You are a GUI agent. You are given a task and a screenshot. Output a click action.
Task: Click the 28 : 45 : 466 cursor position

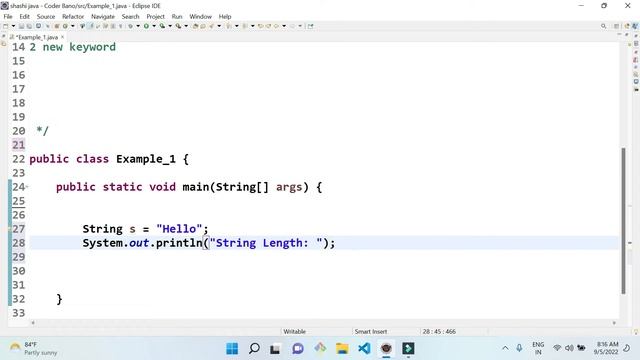[439, 331]
